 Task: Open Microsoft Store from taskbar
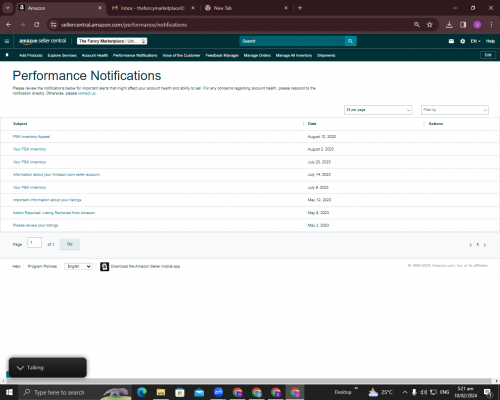180,392
